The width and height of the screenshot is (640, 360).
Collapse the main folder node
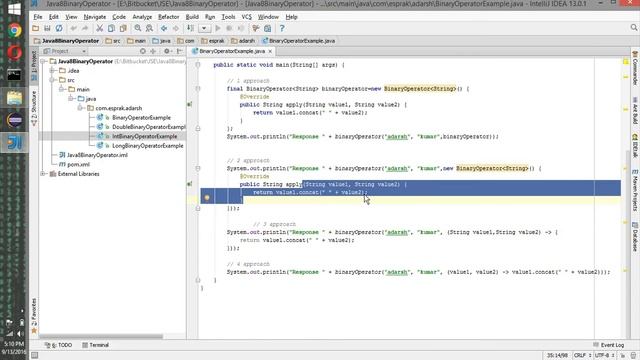[62, 89]
